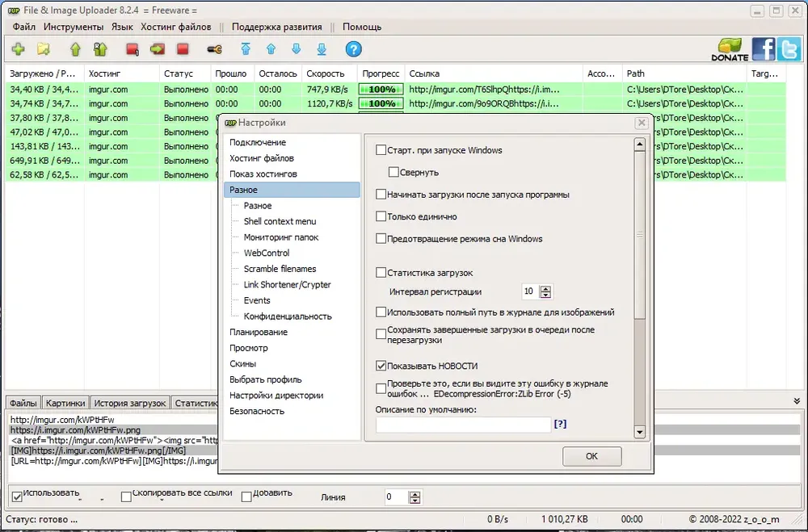Click the single green up arrow upload icon
808x532 pixels.
(x=76, y=49)
